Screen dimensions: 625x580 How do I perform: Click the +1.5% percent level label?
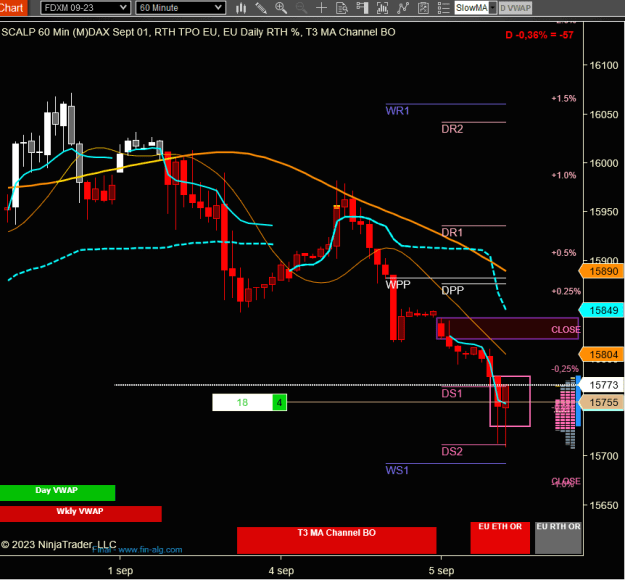pos(564,98)
